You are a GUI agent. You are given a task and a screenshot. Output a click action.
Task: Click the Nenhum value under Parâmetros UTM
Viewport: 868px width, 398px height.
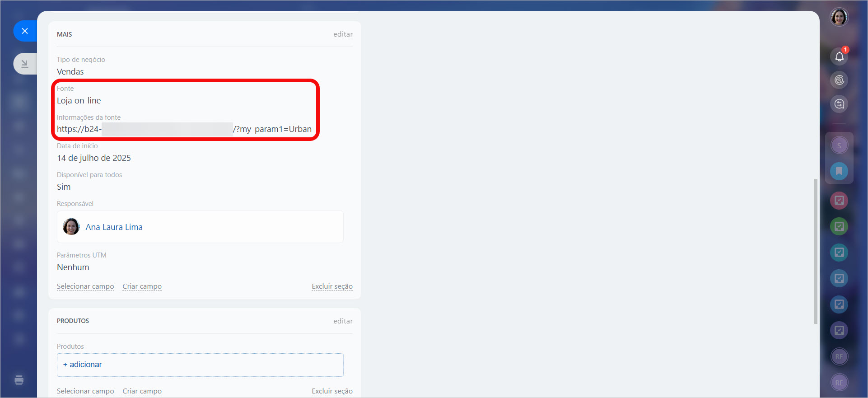pos(73,267)
